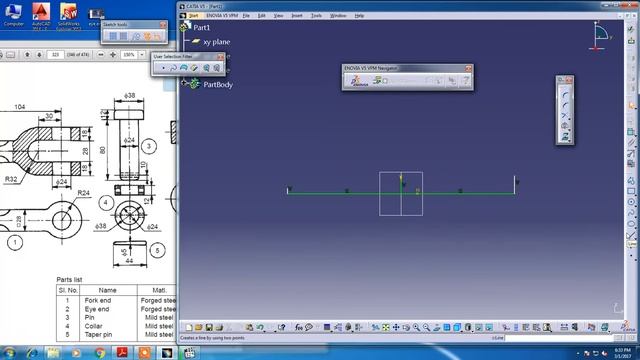Click the What's This help icon
The width and height of the screenshot is (640, 360).
coord(281,327)
